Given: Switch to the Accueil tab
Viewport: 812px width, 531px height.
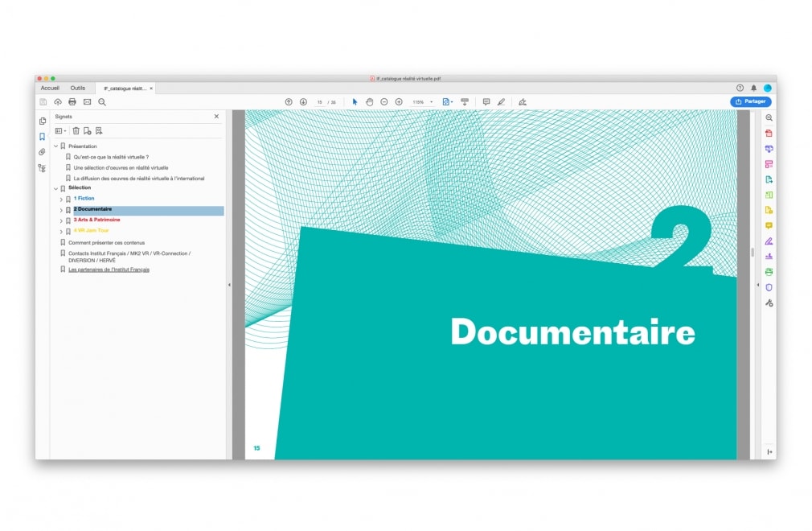Looking at the screenshot, I should pos(50,88).
